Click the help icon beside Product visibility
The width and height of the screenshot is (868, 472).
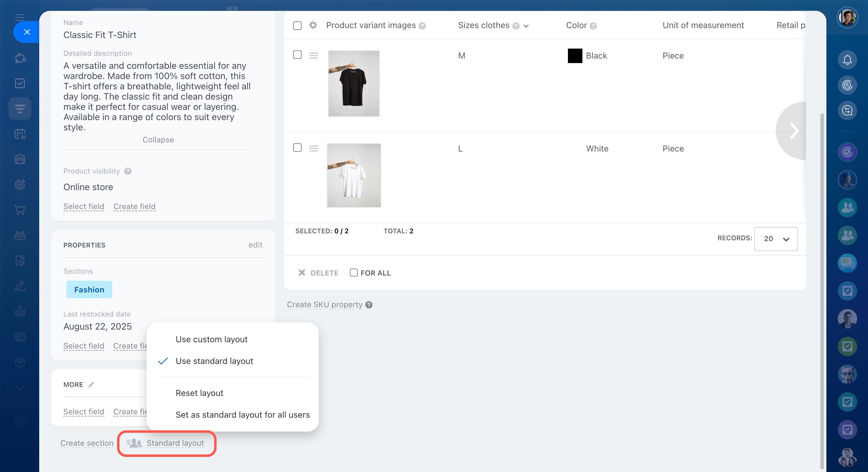128,171
